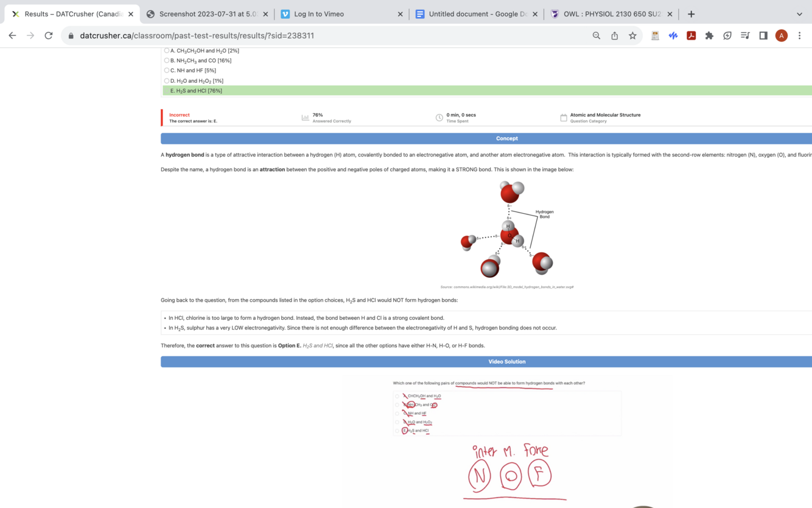The image size is (812, 508).
Task: Click 'The correct answer is: E.' text
Action: click(x=193, y=121)
